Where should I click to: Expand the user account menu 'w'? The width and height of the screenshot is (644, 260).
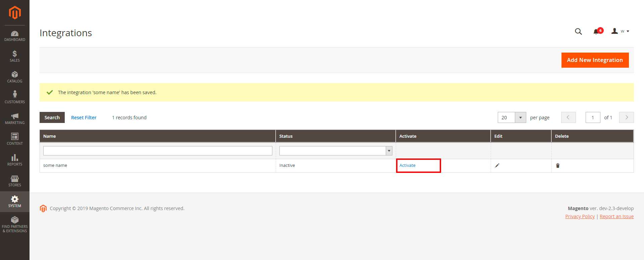pos(620,31)
